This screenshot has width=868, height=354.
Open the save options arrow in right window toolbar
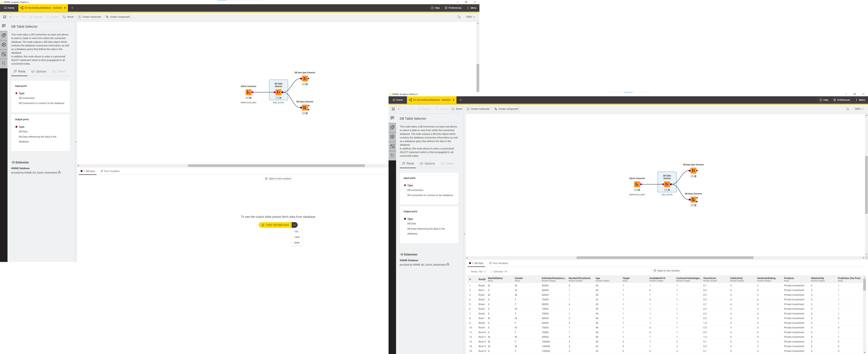(x=399, y=109)
